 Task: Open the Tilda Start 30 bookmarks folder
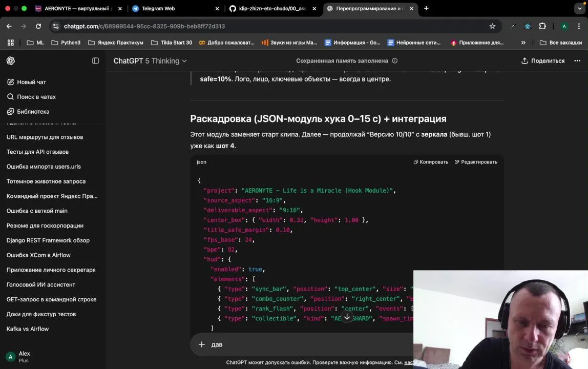point(172,43)
